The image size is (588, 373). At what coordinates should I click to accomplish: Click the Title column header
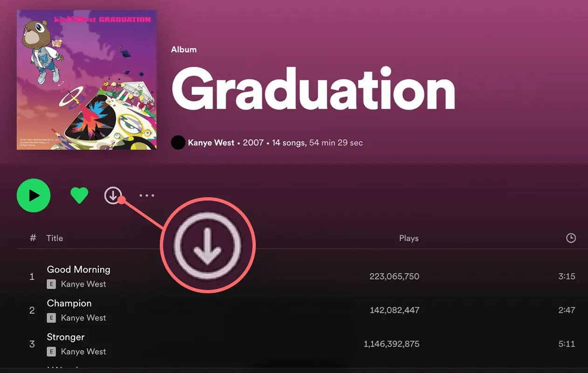tap(55, 238)
